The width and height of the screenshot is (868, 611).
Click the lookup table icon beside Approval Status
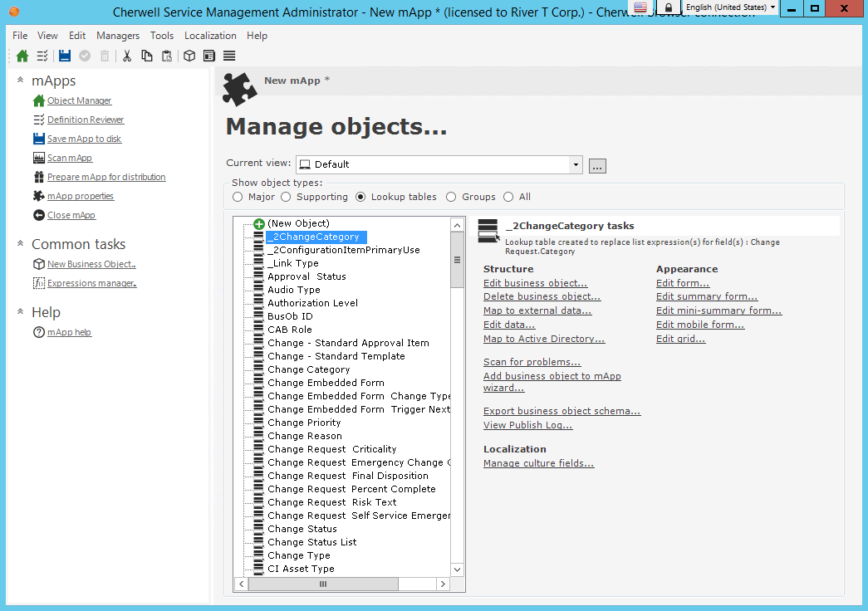[x=258, y=276]
